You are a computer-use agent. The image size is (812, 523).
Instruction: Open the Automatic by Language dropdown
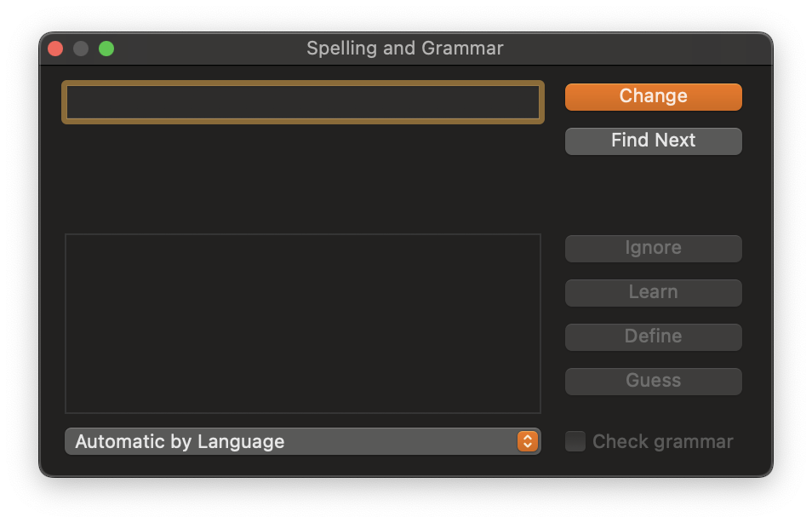point(302,441)
